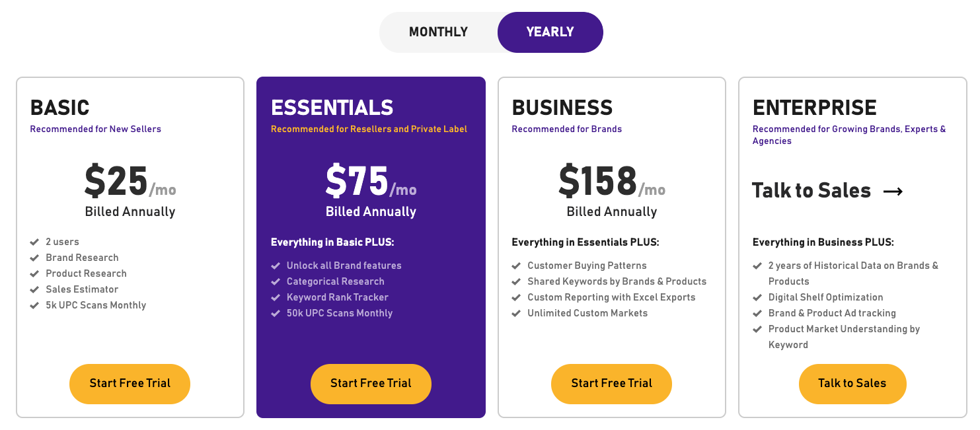Click checkmark next to Digital Shelf Optimization

pyautogui.click(x=757, y=297)
